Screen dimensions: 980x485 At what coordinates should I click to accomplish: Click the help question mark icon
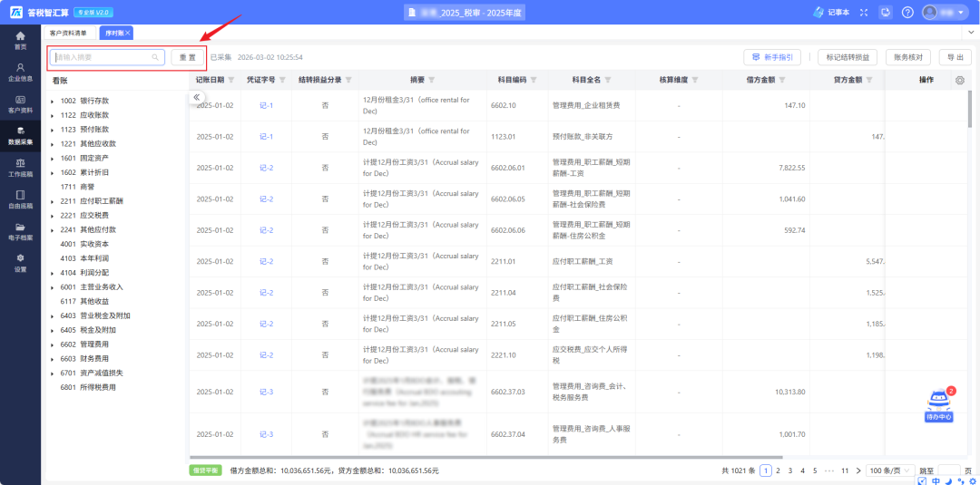pyautogui.click(x=907, y=12)
